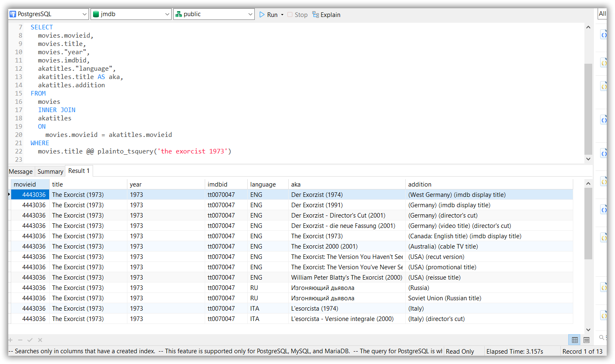Click 'akatitles.title AS aka' code line
Screen dimensions: 615x364
(x=80, y=77)
